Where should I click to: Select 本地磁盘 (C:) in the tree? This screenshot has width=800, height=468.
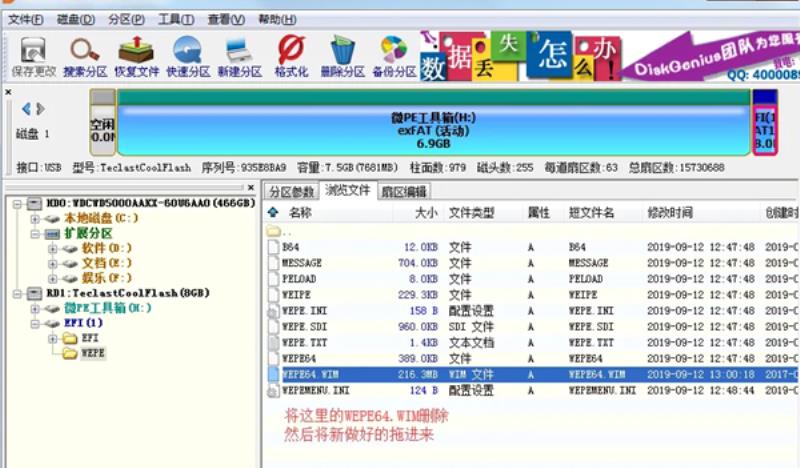pos(101,218)
